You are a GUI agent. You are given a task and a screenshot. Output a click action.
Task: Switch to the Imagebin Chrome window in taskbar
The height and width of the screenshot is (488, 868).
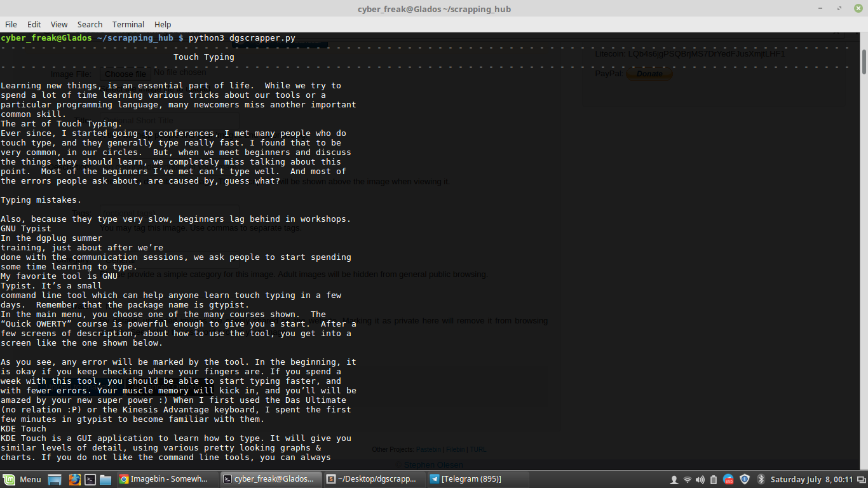(x=166, y=479)
